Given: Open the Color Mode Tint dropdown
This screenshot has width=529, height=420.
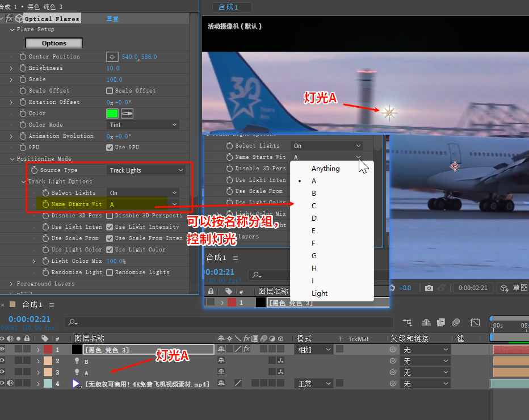Looking at the screenshot, I should pyautogui.click(x=143, y=125).
